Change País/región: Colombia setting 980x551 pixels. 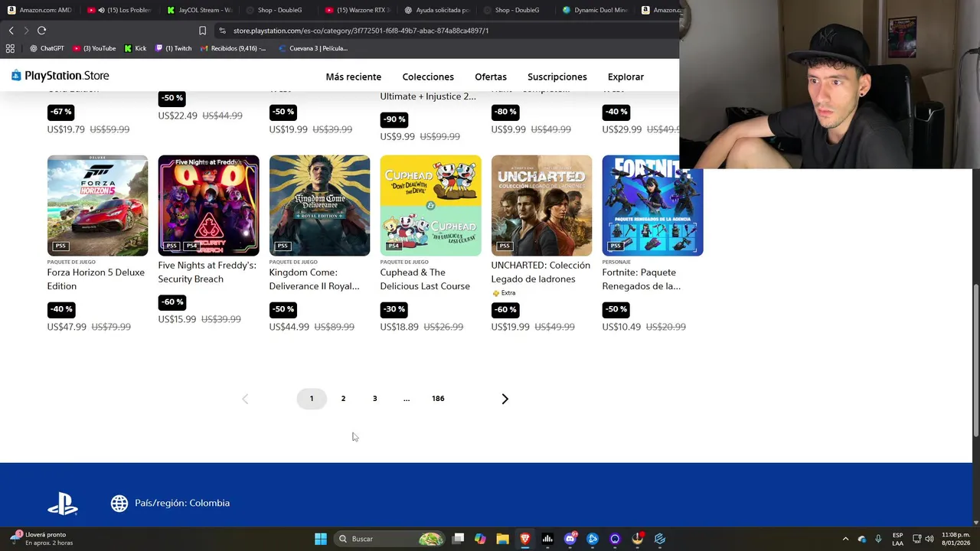point(170,503)
